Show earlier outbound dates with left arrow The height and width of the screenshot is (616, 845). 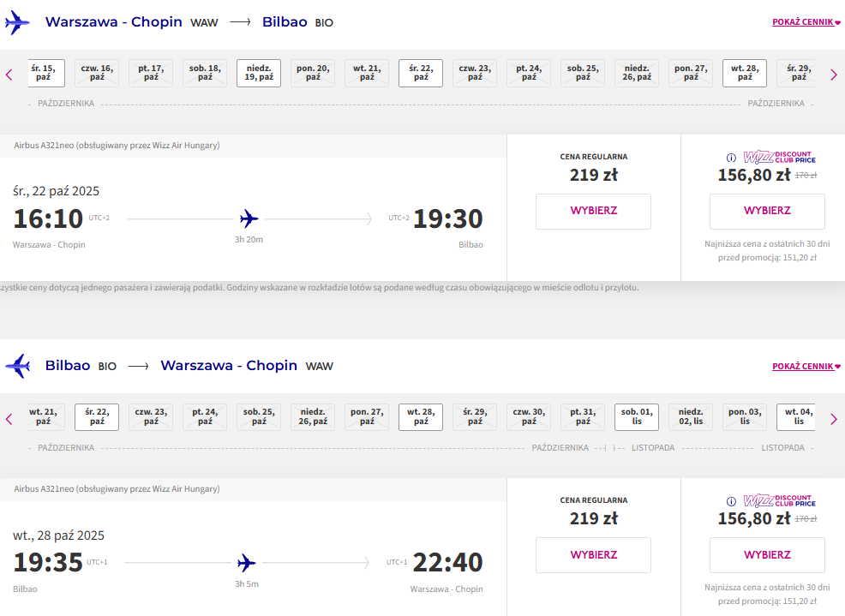[x=9, y=75]
